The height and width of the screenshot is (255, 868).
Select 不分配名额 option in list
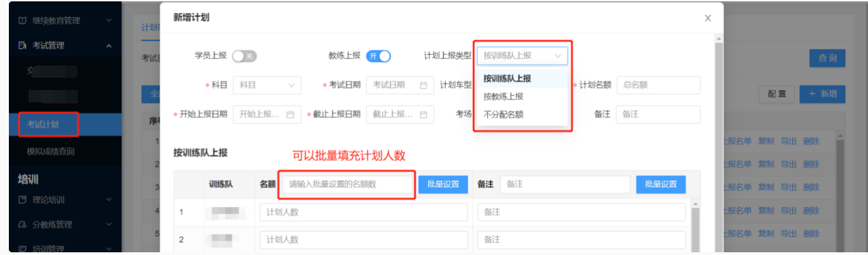[522, 115]
